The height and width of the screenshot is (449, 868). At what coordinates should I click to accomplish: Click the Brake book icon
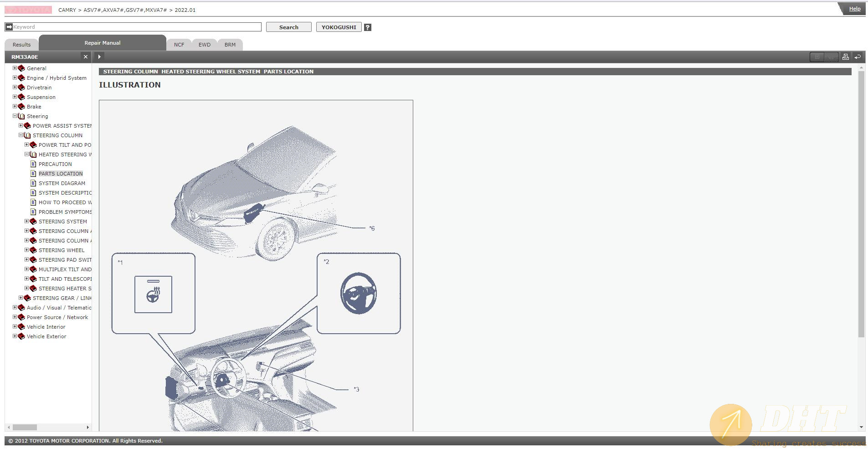pos(21,107)
